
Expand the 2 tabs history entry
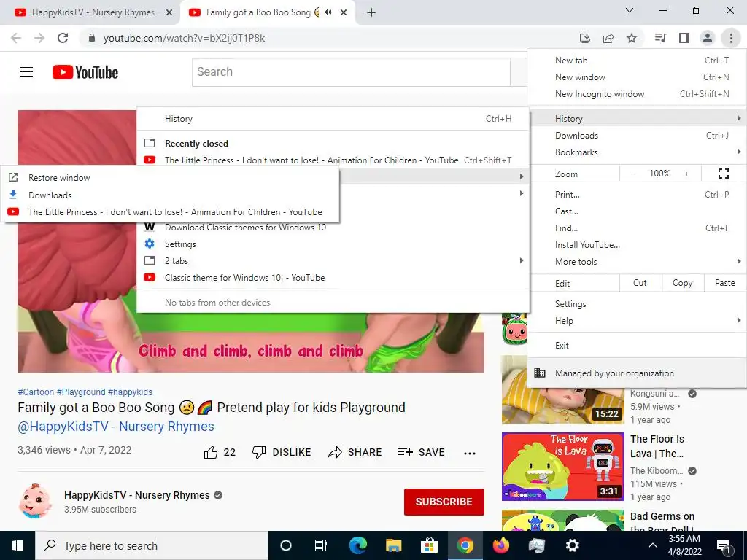[333, 260]
